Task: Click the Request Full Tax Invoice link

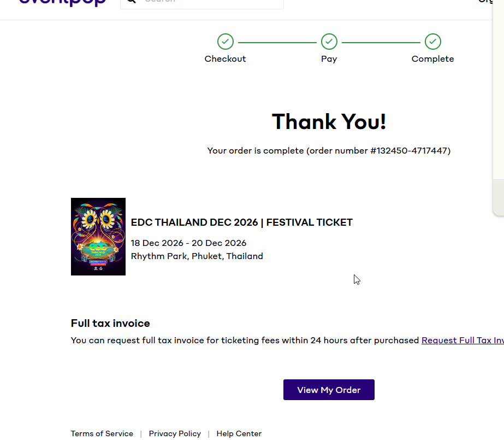Action: pos(463,341)
